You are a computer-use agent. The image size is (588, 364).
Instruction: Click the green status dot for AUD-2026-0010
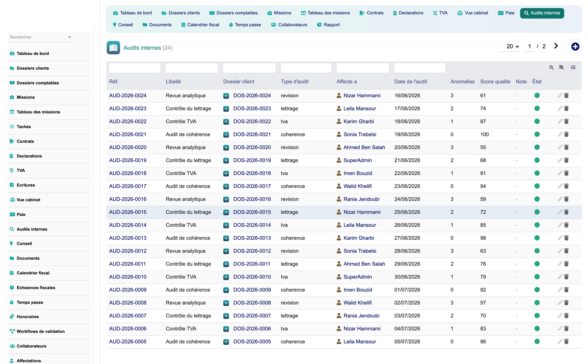pyautogui.click(x=537, y=277)
